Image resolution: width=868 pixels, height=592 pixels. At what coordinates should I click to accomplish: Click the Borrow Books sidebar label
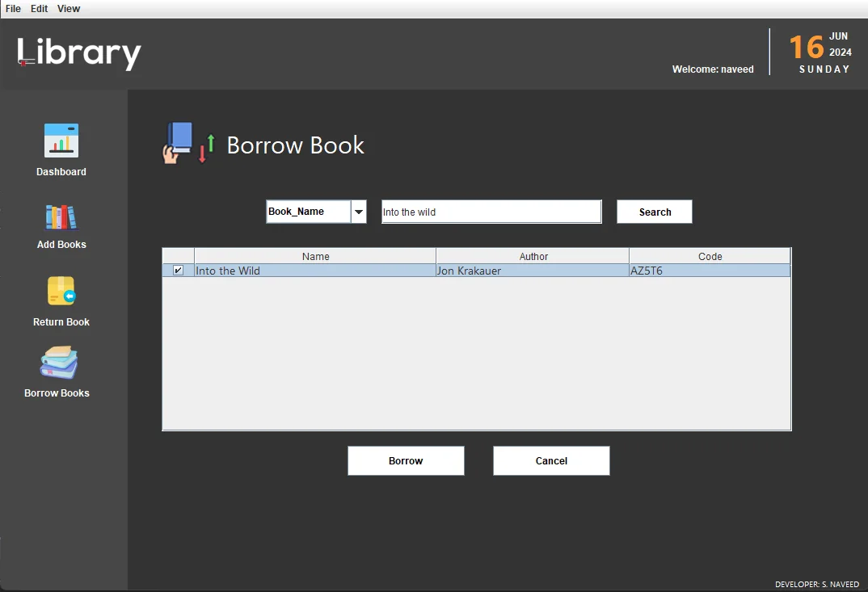[57, 393]
